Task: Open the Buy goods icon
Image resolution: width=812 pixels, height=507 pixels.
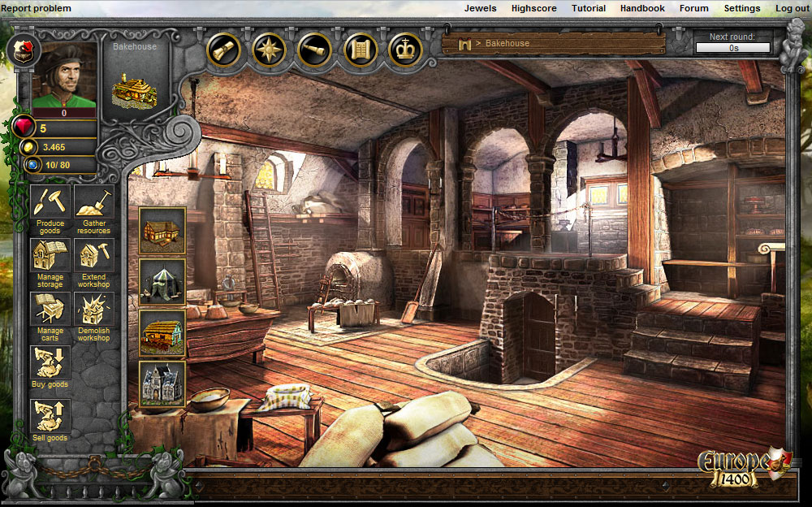Action: pos(50,363)
